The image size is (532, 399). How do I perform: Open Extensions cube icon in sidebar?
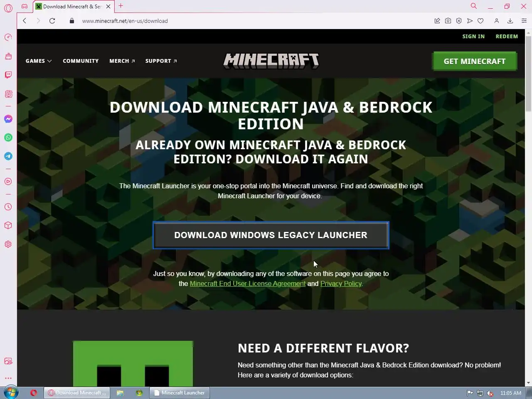click(x=8, y=225)
